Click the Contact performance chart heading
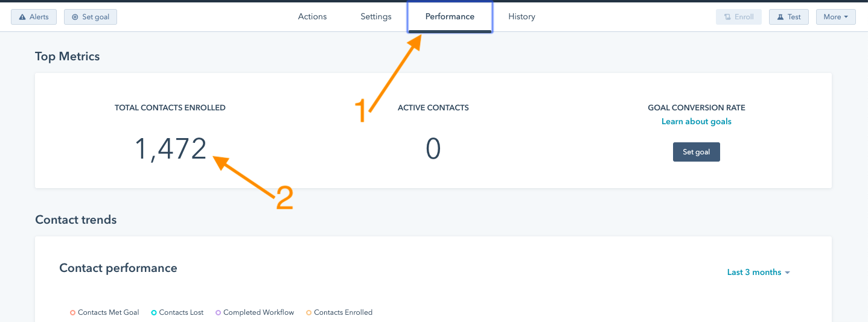The width and height of the screenshot is (868, 322). click(x=118, y=268)
